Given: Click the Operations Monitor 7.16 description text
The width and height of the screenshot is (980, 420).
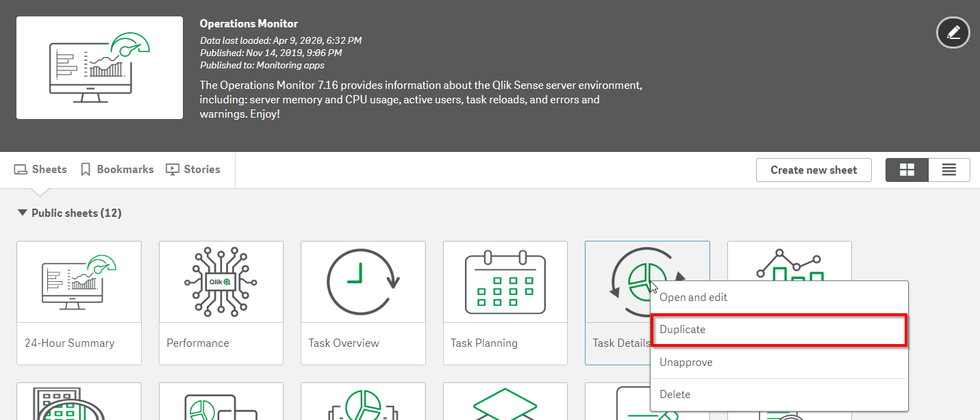Looking at the screenshot, I should [x=420, y=100].
